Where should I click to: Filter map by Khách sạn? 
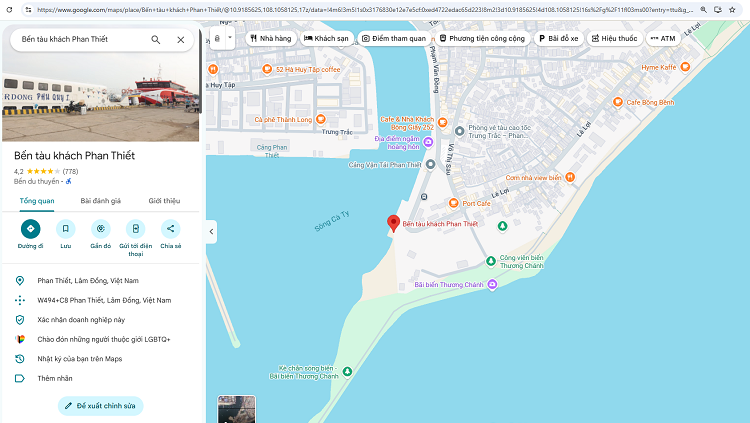327,38
